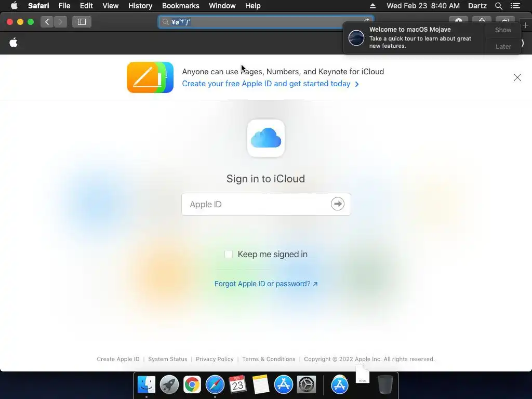532x399 pixels.
Task: Open Google Chrome from the Dock
Action: [x=192, y=385]
